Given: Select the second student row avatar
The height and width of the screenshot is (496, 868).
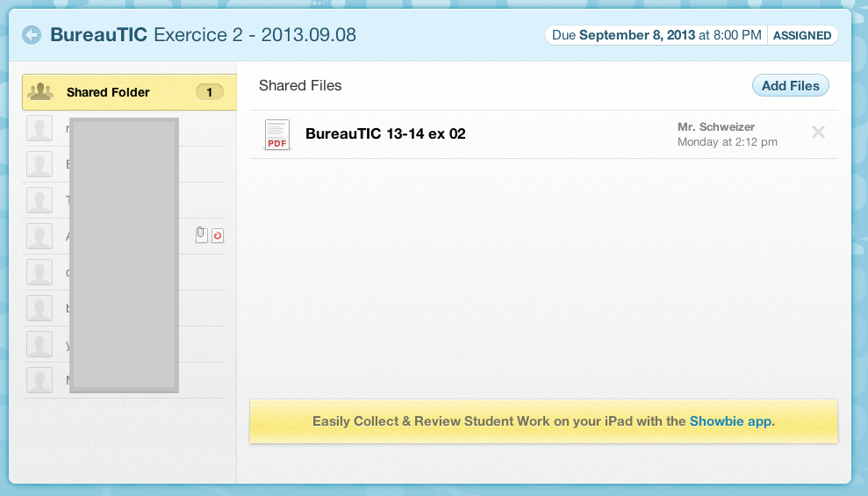Looking at the screenshot, I should click(x=39, y=164).
